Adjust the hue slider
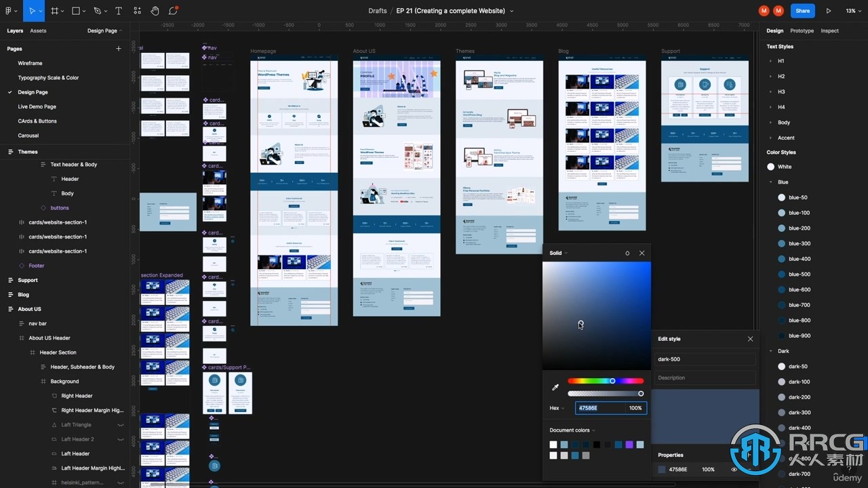This screenshot has height=488, width=868. coord(606,381)
